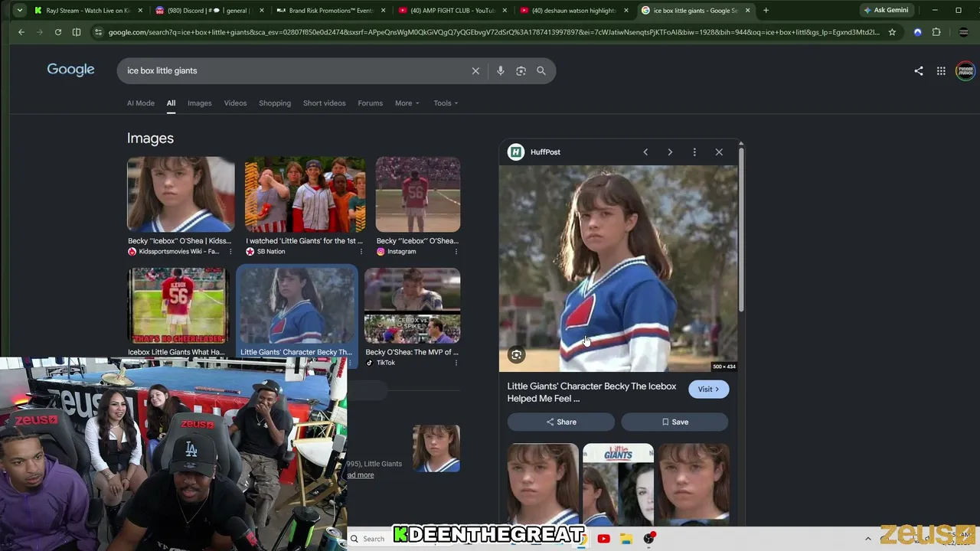Open the Google apps grid
The width and height of the screenshot is (980, 551).
coord(941,71)
